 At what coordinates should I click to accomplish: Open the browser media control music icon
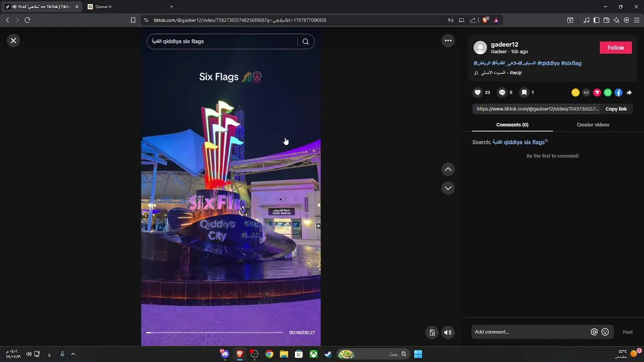[586, 20]
